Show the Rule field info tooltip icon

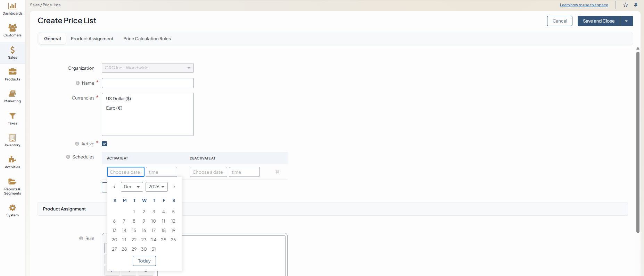pos(81,239)
